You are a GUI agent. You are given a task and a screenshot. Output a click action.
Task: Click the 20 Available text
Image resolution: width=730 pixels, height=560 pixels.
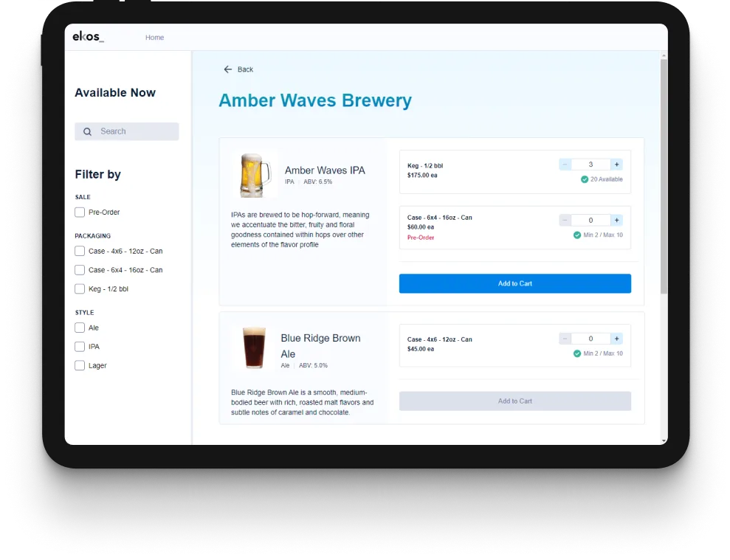pos(606,179)
